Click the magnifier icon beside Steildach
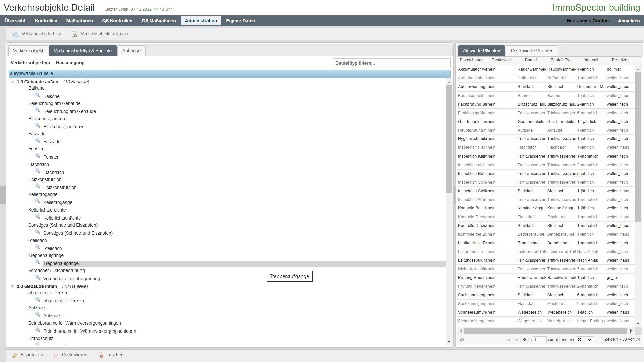The height and width of the screenshot is (362, 644). click(x=38, y=247)
